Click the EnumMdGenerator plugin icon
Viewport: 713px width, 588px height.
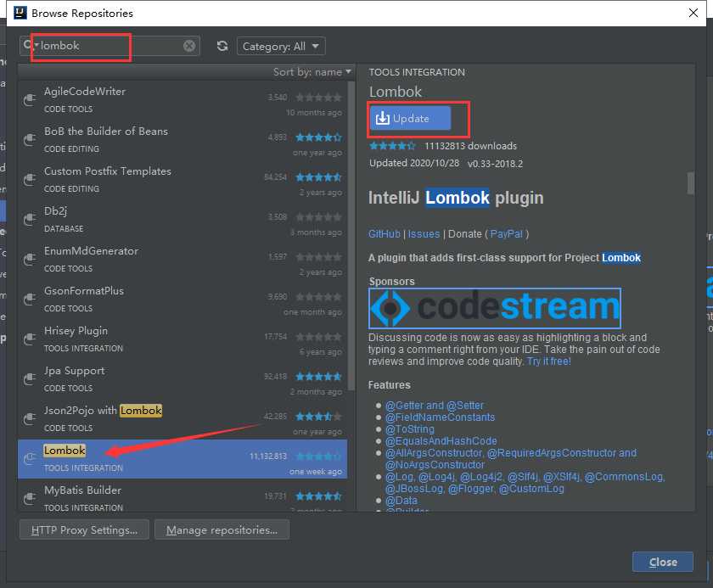click(30, 259)
